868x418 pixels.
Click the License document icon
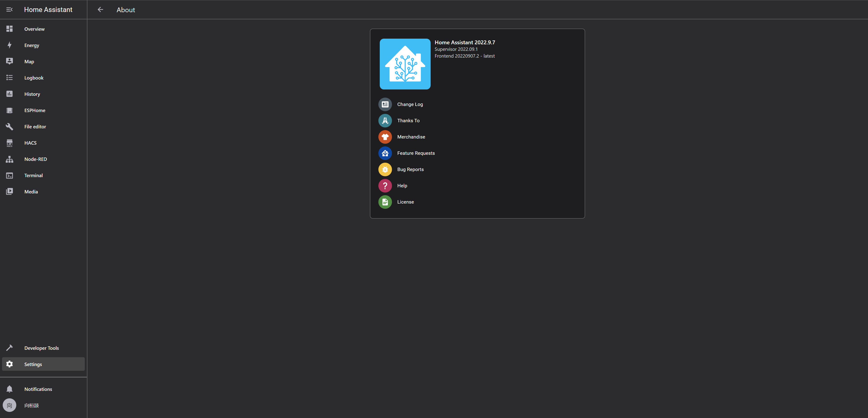[385, 202]
